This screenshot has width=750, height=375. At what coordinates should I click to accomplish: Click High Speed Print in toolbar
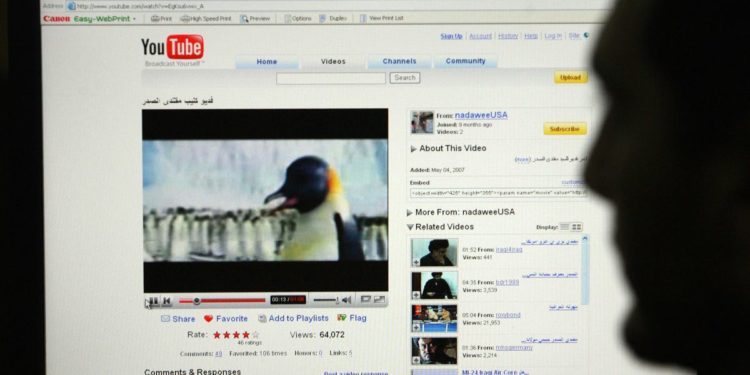[206, 19]
